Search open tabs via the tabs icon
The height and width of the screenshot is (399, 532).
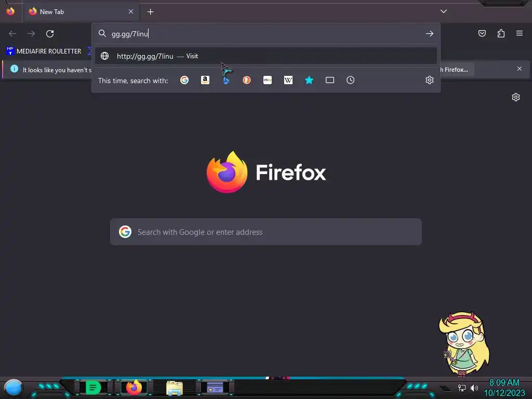pos(330,80)
